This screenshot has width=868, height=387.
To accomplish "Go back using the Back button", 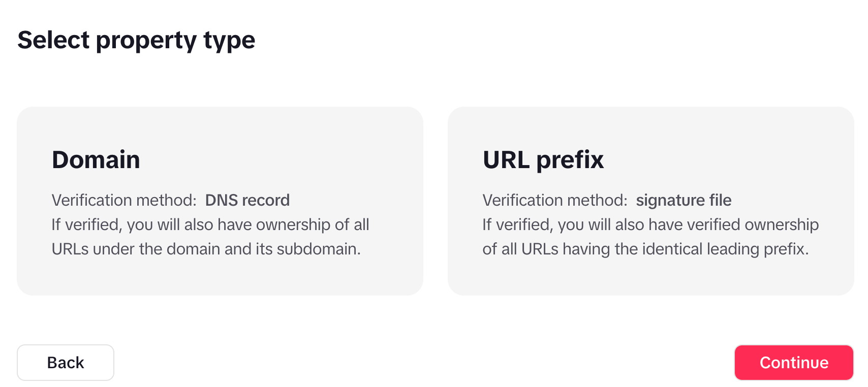I will pyautogui.click(x=66, y=363).
